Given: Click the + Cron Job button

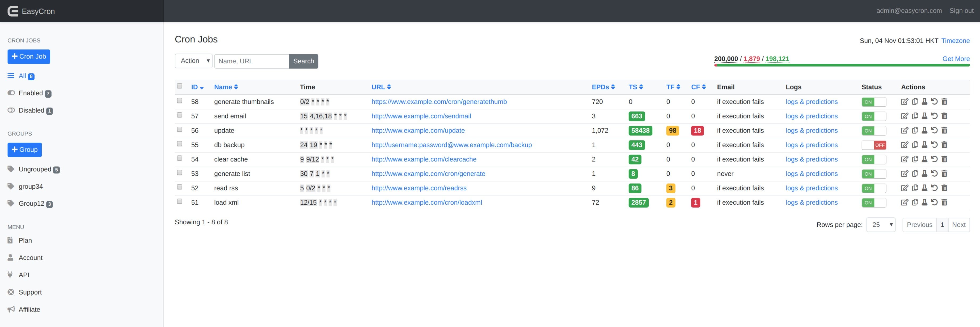Looking at the screenshot, I should coord(29,56).
